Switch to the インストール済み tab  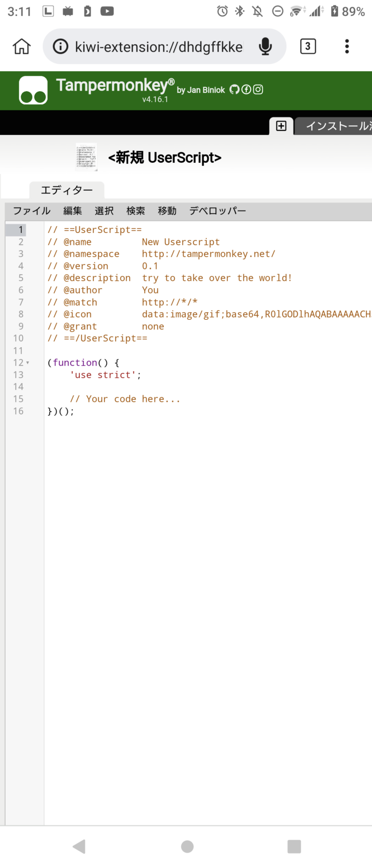pyautogui.click(x=334, y=126)
